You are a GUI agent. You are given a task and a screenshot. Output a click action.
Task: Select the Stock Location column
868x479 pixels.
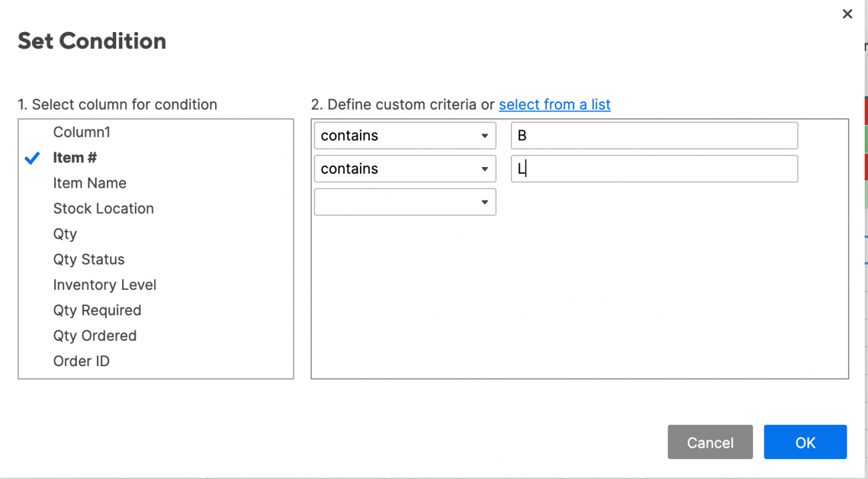[x=103, y=208]
